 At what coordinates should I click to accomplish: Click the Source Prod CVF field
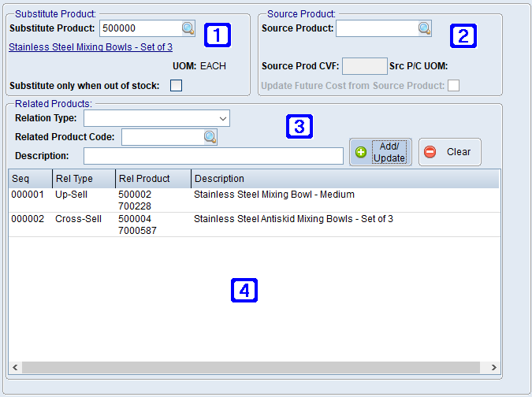tap(365, 66)
